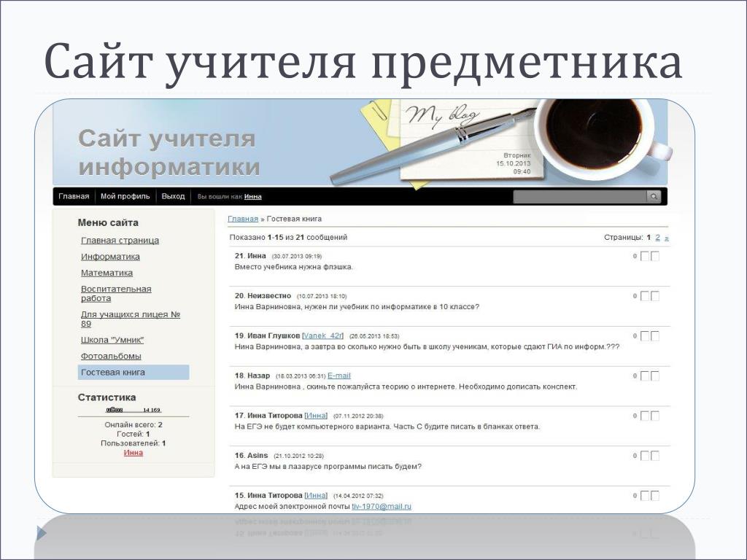Click the right rating box for message 21

point(655,256)
